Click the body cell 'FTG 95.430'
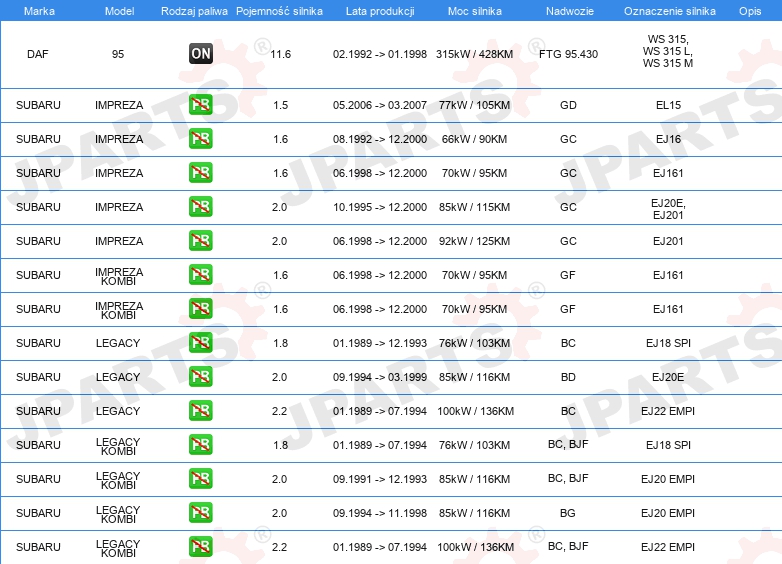 [x=569, y=54]
